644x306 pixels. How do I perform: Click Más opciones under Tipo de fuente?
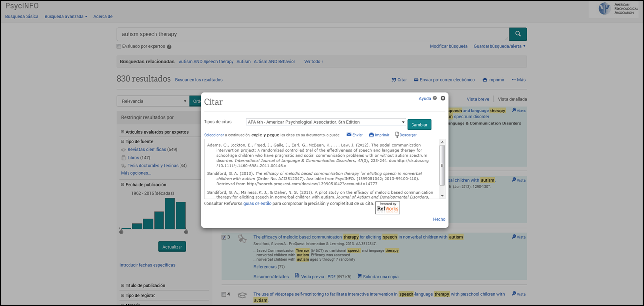pyautogui.click(x=136, y=173)
